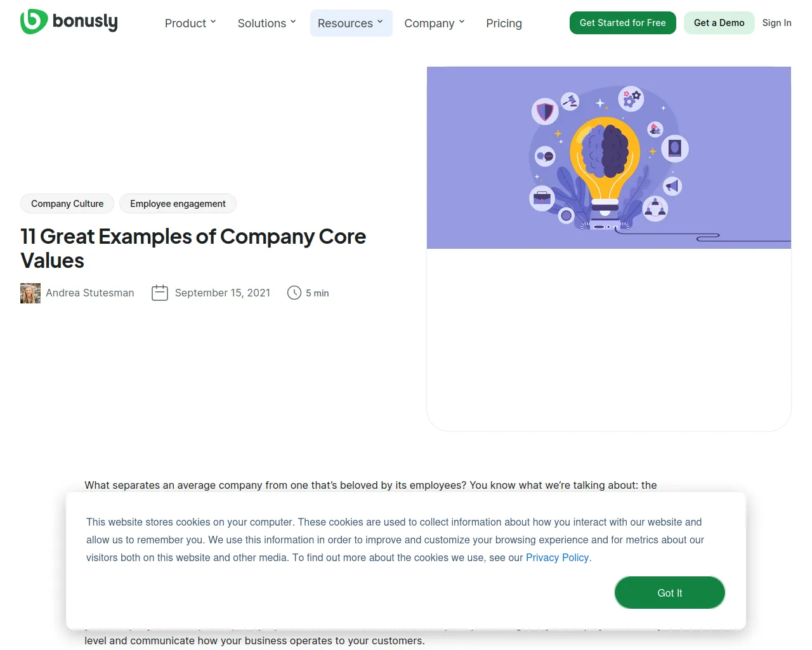
Task: Click the chat bubble icon in illustration
Action: pos(545,156)
